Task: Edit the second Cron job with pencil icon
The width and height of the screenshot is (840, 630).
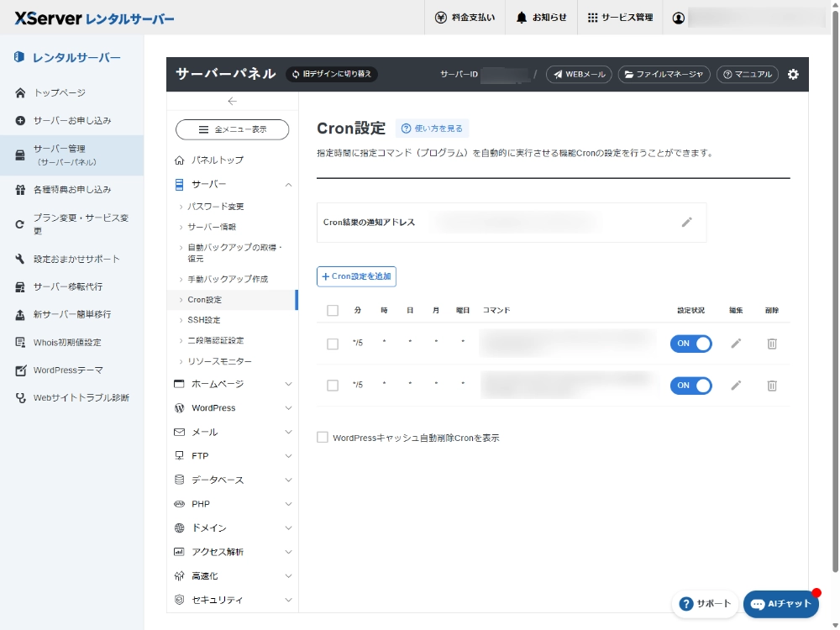Action: coord(736,386)
